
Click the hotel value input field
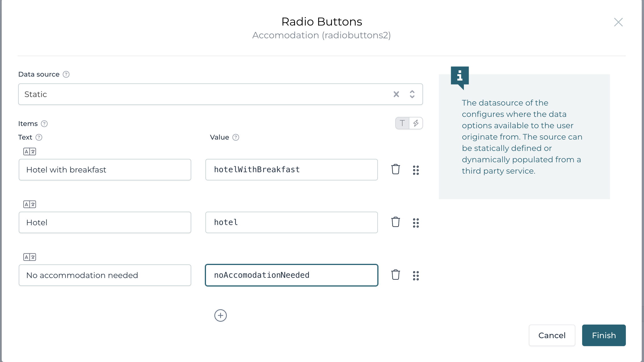pos(291,222)
